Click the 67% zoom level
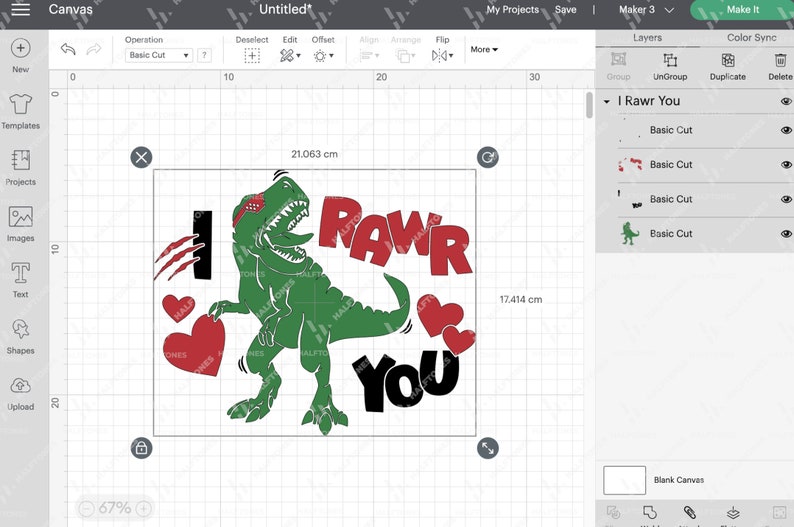This screenshot has height=527, width=794. 115,508
